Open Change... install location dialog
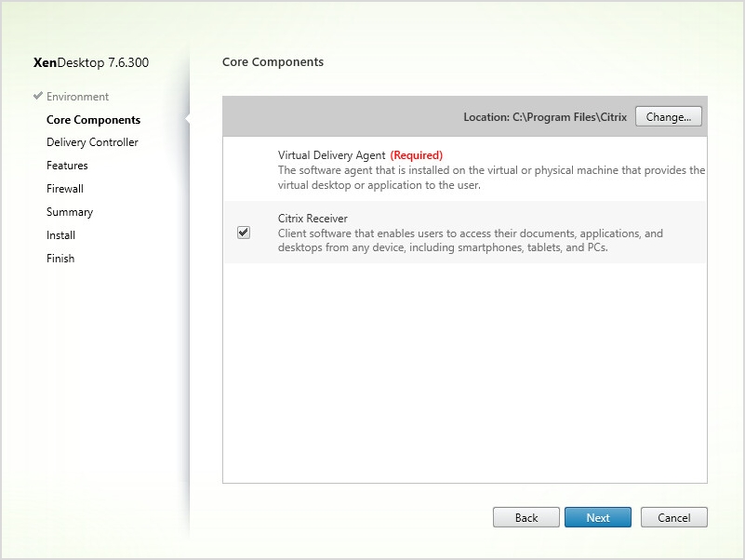 668,116
